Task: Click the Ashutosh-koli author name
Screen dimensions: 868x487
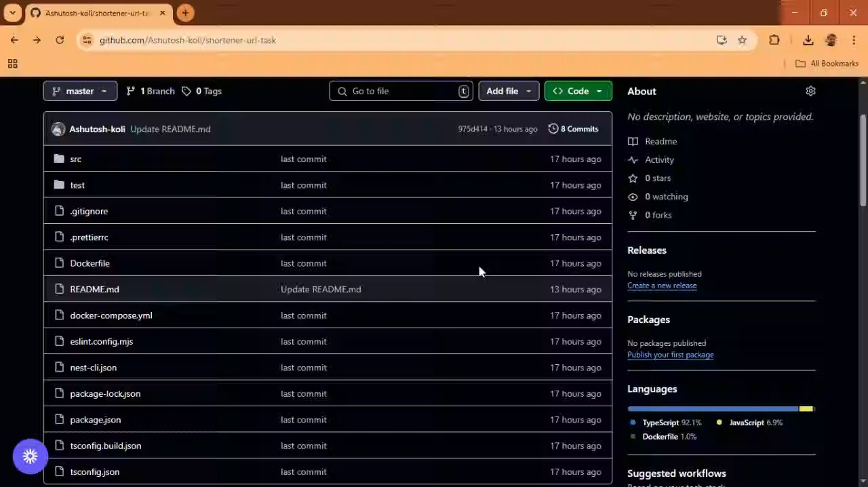Action: coord(97,129)
